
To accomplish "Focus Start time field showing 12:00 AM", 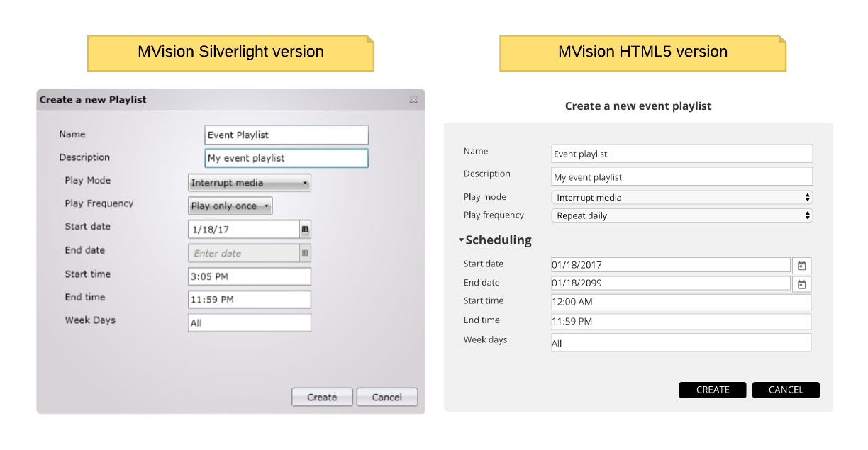I will [681, 303].
